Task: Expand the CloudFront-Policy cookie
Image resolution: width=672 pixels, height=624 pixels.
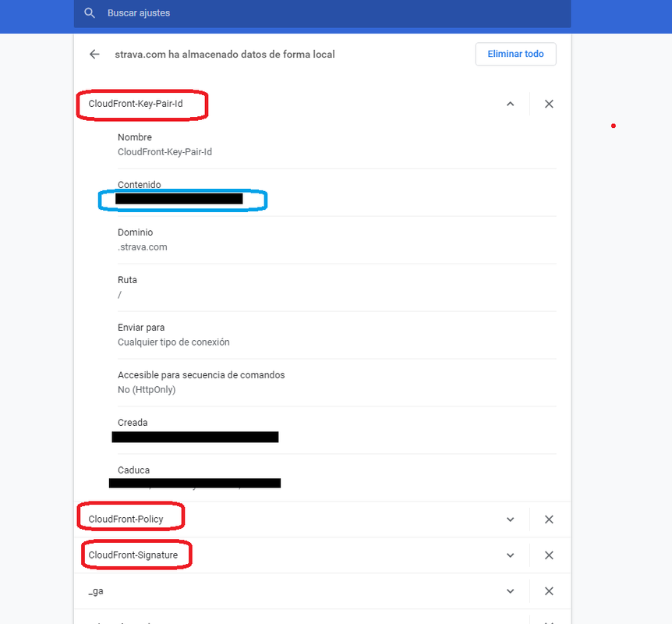Action: (510, 519)
